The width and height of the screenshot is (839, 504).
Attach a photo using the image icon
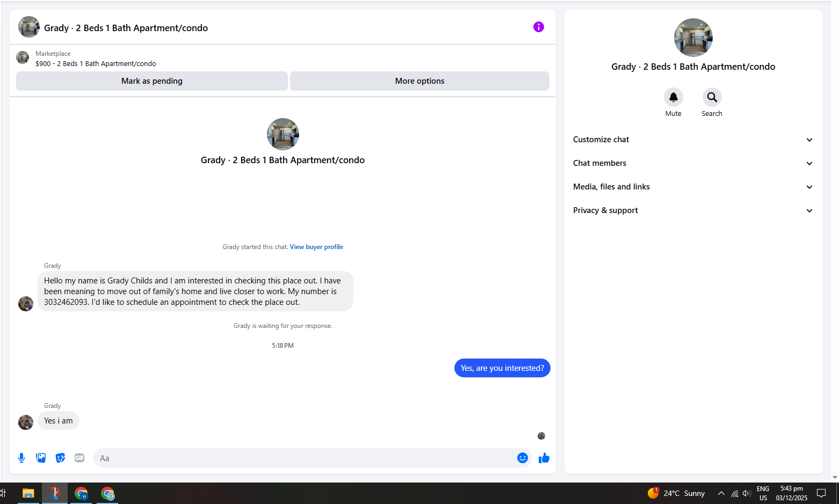[x=41, y=458]
